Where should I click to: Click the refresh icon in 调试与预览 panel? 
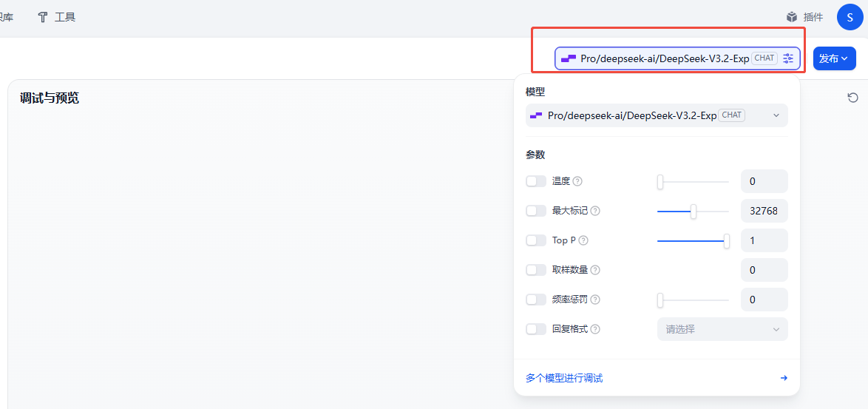(x=853, y=98)
